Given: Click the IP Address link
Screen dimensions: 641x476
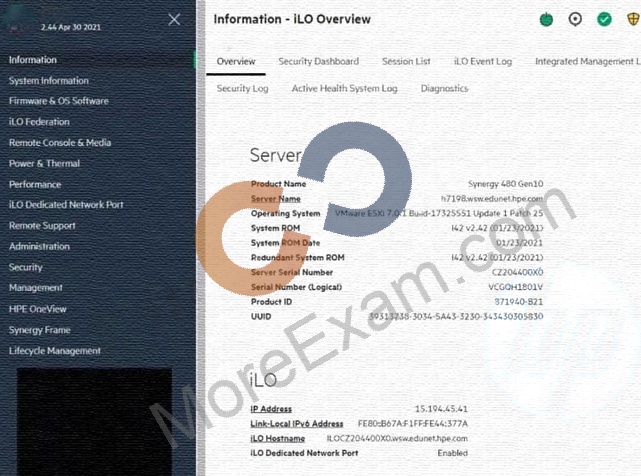Looking at the screenshot, I should (x=271, y=409).
